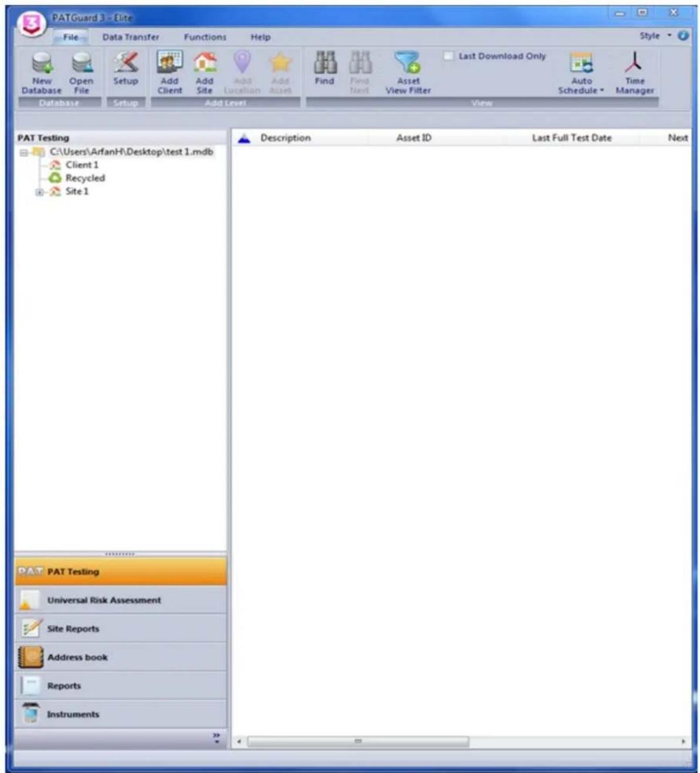The width and height of the screenshot is (700, 773).
Task: Click the New Database icon
Action: tap(42, 62)
